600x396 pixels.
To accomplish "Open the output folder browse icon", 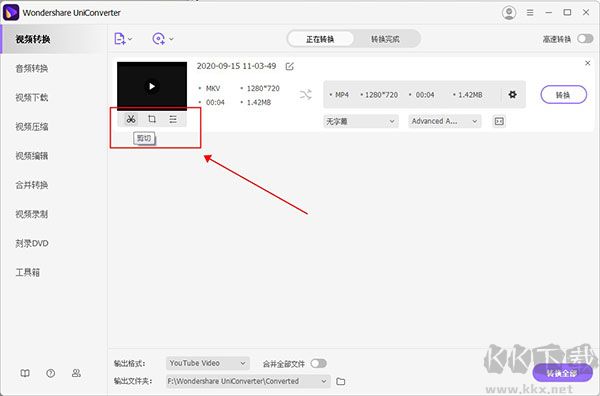I will 341,381.
